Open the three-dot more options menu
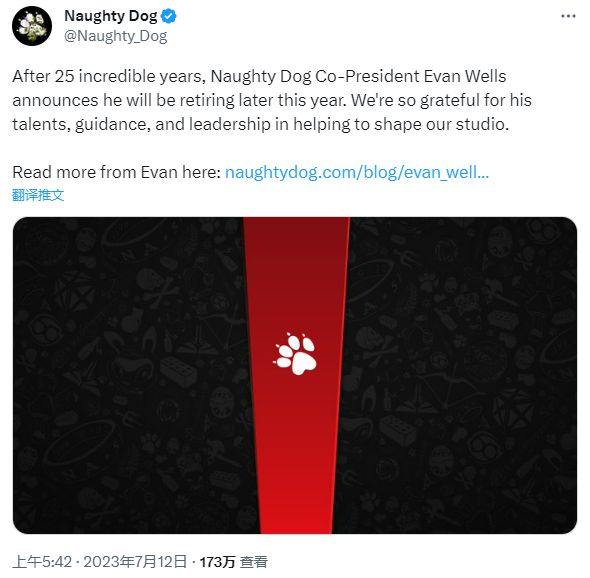The height and width of the screenshot is (578, 590). click(x=568, y=16)
